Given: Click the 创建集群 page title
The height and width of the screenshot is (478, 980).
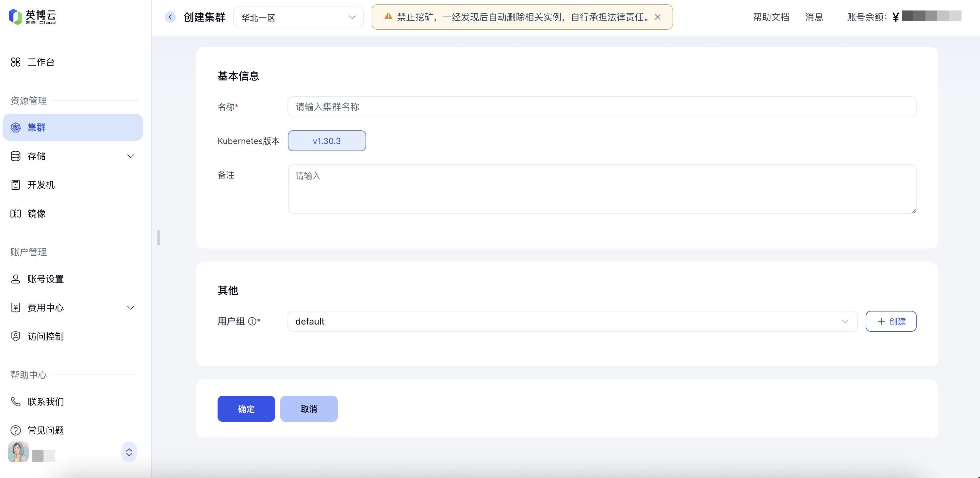Looking at the screenshot, I should point(204,17).
